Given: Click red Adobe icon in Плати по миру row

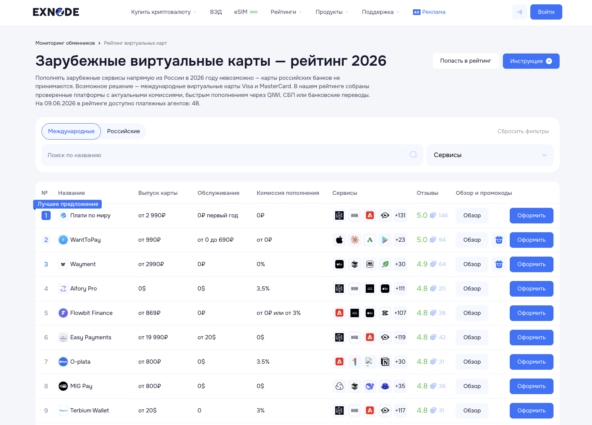Looking at the screenshot, I should click(370, 215).
